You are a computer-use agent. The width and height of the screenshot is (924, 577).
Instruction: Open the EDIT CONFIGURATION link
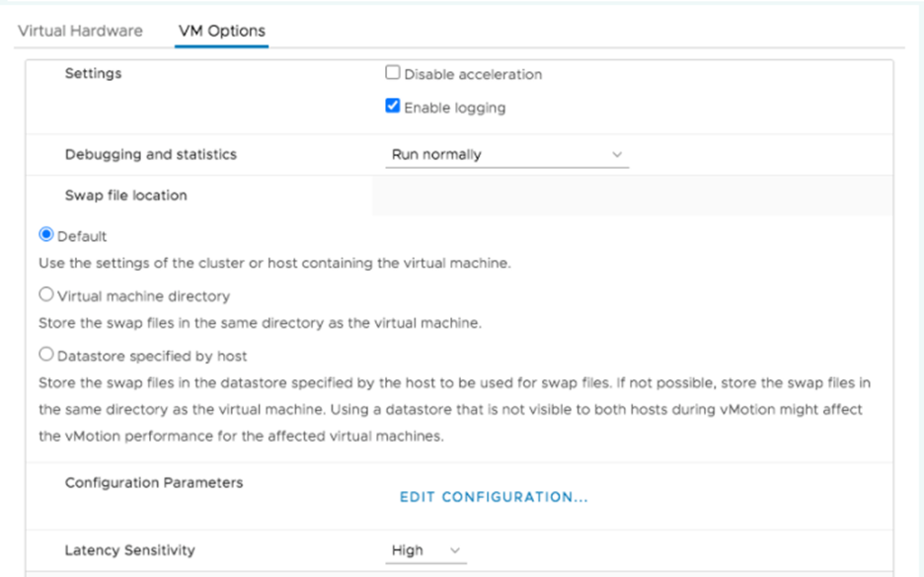494,497
